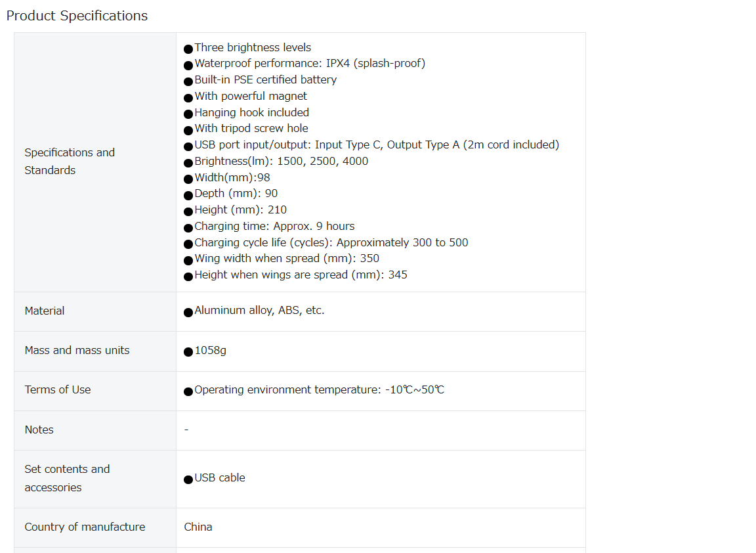
Task: Click the 'Built-in PSE certified battery' line
Action: point(265,80)
